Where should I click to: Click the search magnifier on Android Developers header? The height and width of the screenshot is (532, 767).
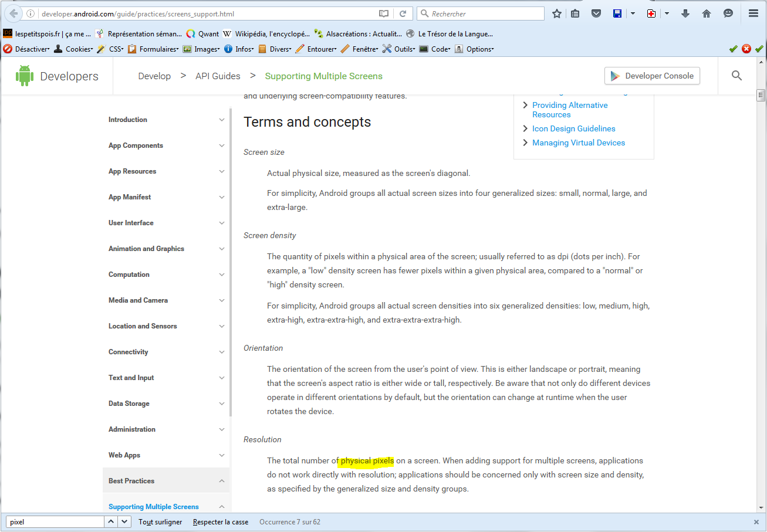[736, 76]
